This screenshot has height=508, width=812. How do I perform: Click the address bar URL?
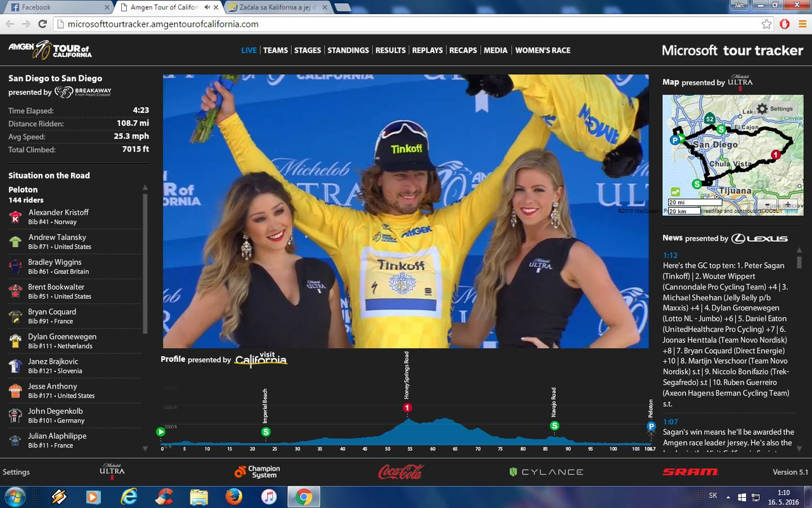pos(163,24)
